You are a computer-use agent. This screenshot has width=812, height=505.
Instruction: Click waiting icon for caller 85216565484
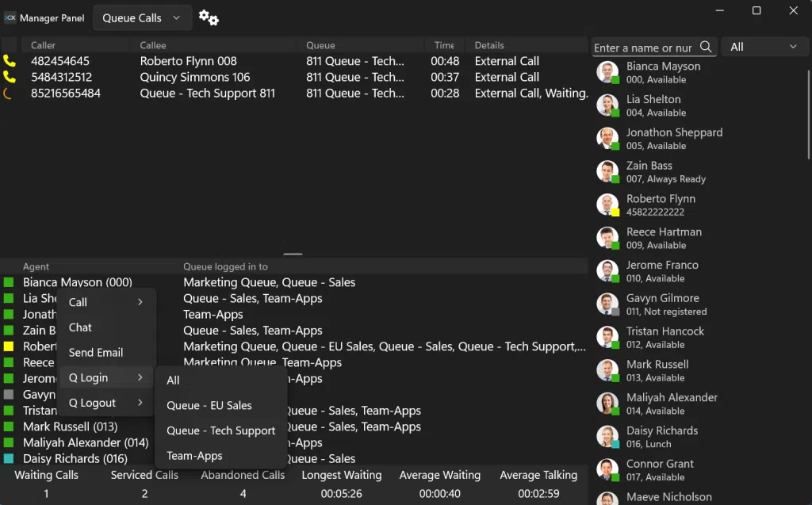pos(10,94)
